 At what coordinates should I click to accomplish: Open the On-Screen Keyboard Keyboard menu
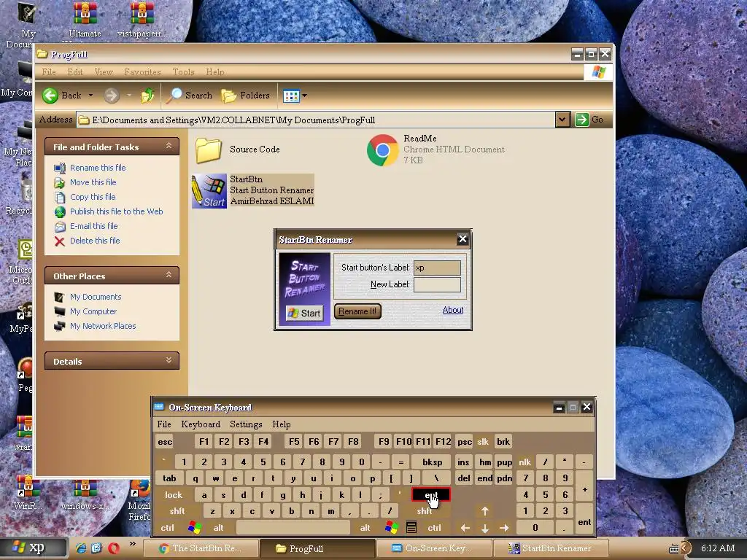tap(201, 424)
